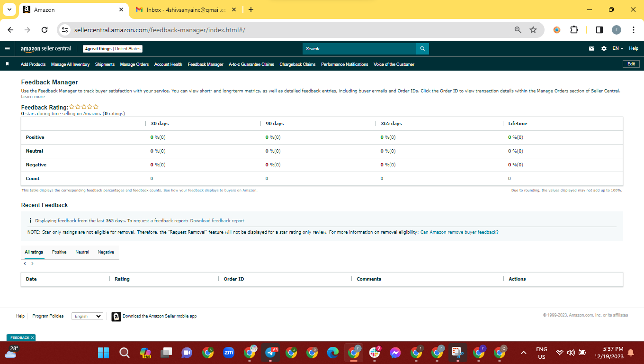The image size is (644, 364).
Task: Click the amazon seller central logo
Action: [46, 48]
